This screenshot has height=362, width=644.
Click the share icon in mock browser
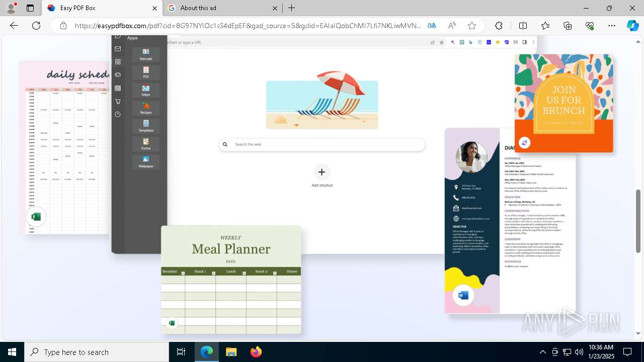tap(432, 42)
